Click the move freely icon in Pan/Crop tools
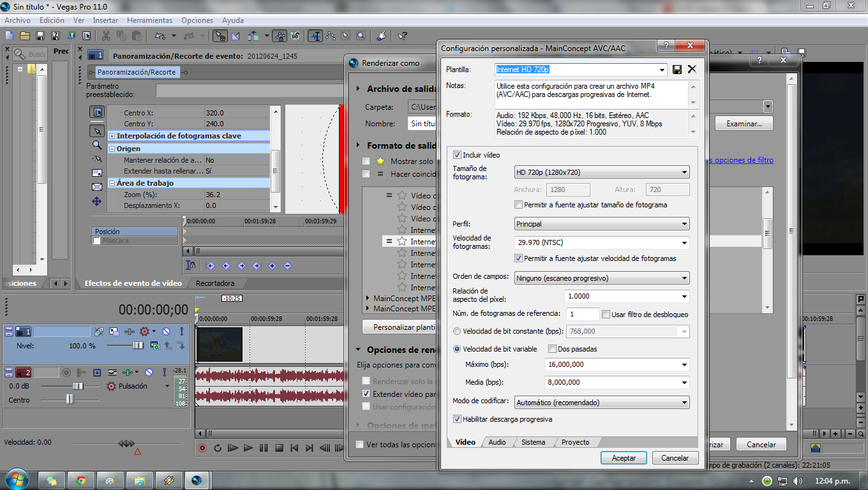The image size is (868, 490). point(97,201)
